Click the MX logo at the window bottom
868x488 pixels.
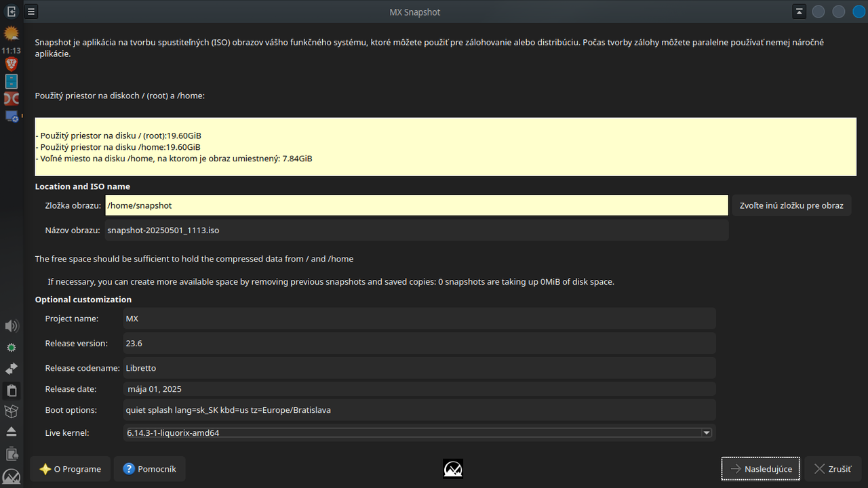pos(453,468)
